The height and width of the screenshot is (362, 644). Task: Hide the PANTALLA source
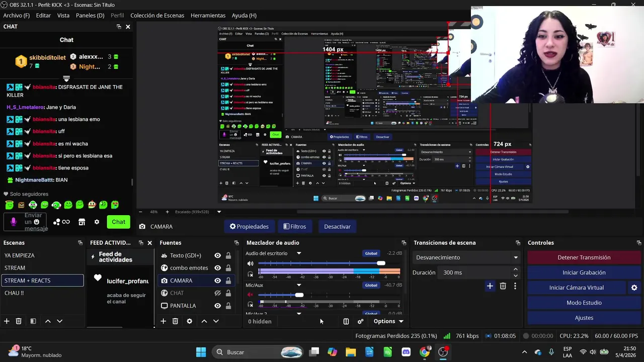[x=217, y=306]
